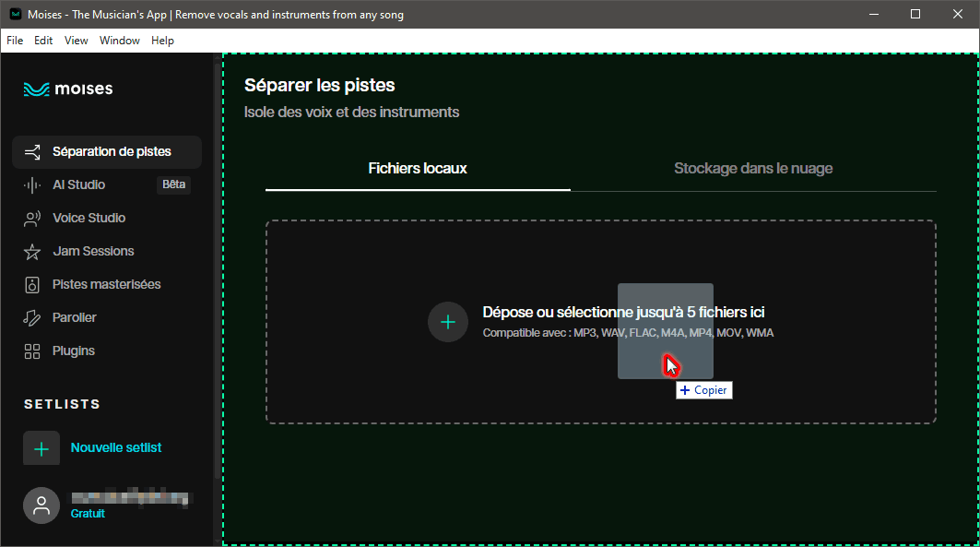
Task: Switch to Stockage dans le nuage tab
Action: 753,169
